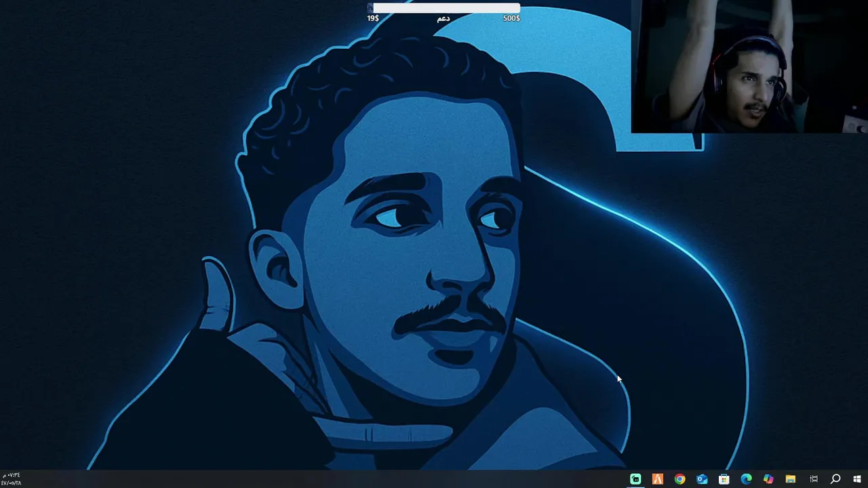Launch Google Chrome from the taskbar

[679, 479]
